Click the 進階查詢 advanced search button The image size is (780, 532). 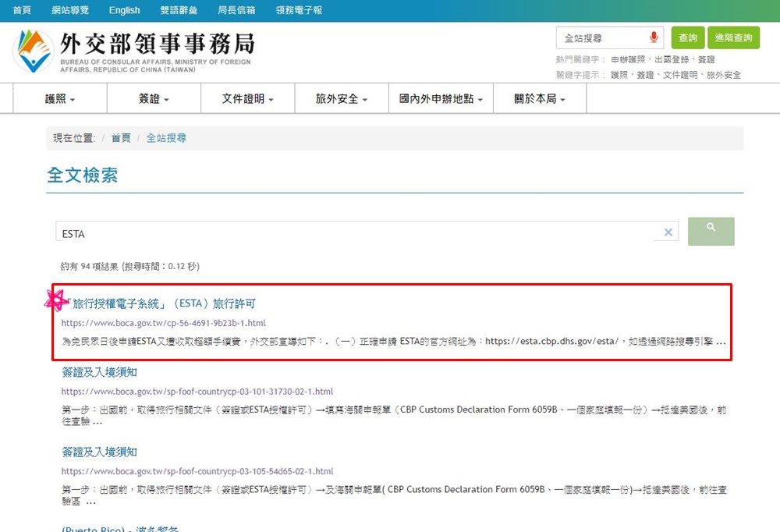(733, 37)
